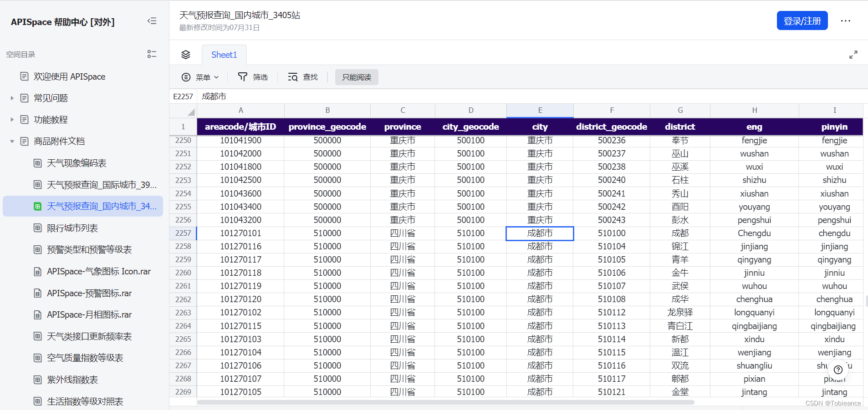Click the eng cell 'shuangliu'
The height and width of the screenshot is (410, 868).
tap(754, 365)
